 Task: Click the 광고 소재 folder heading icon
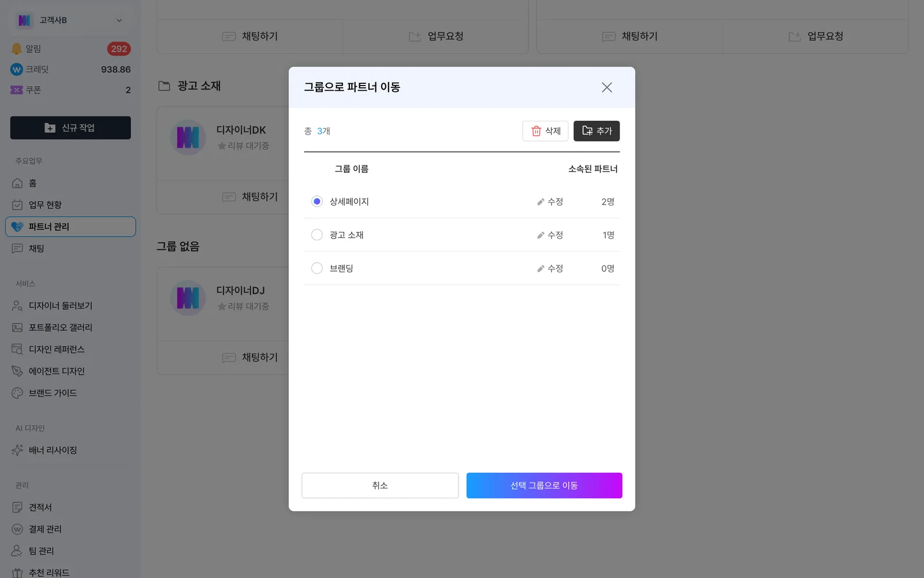point(164,86)
